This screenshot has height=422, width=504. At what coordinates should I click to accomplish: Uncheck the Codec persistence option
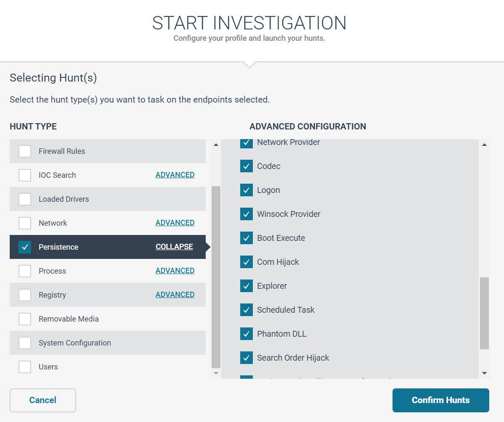coord(247,166)
